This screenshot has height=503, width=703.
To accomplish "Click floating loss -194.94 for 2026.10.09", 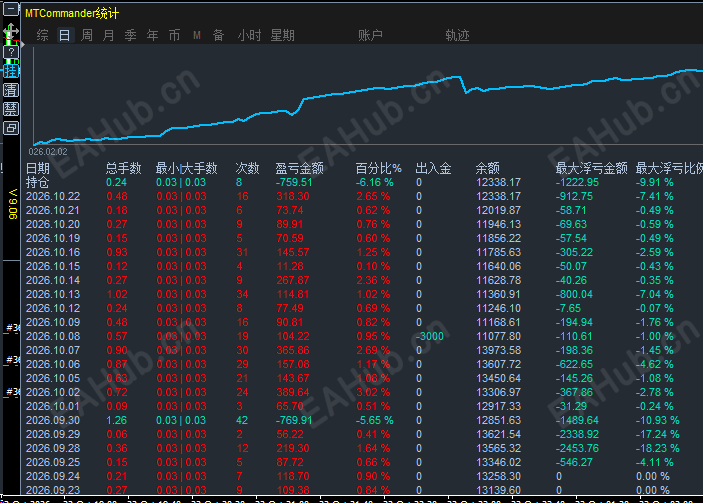I will point(574,322).
